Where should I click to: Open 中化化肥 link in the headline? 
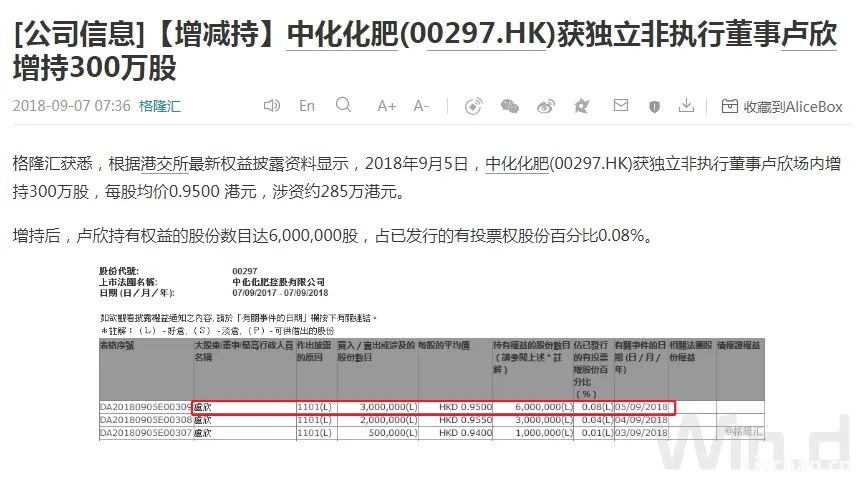click(342, 34)
